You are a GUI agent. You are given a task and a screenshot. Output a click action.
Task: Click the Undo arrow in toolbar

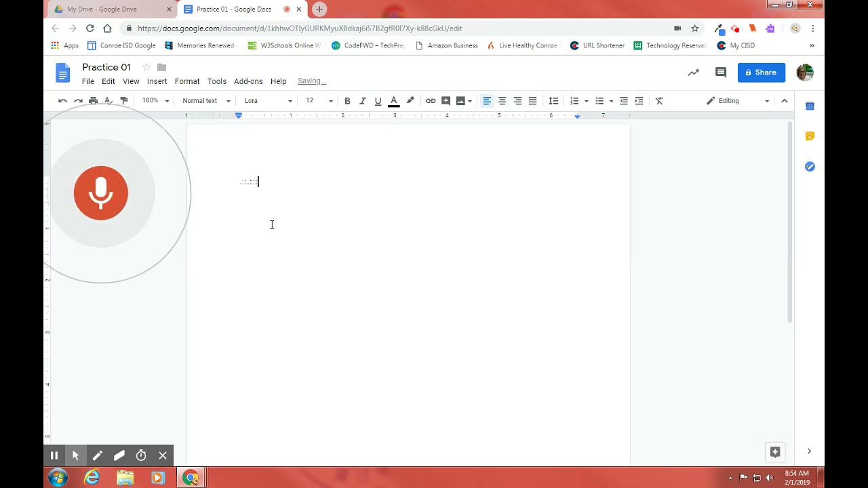(62, 101)
